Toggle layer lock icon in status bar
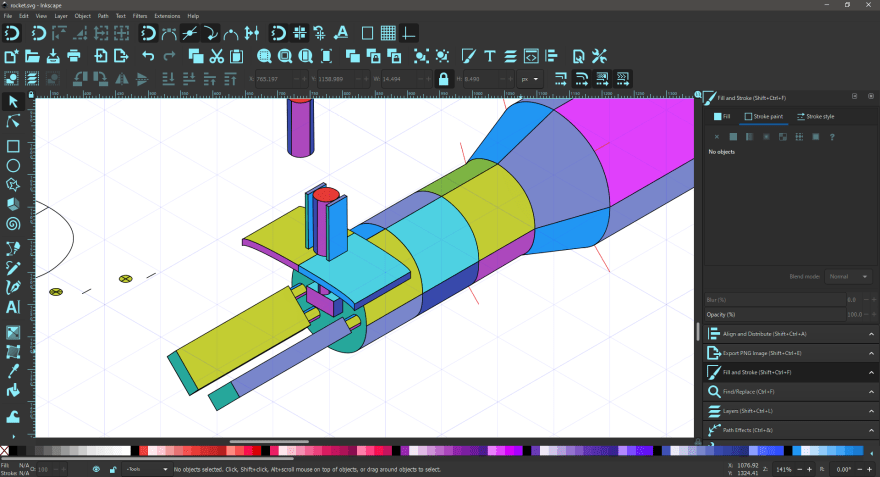Screen dimensions: 880x477 coord(112,469)
